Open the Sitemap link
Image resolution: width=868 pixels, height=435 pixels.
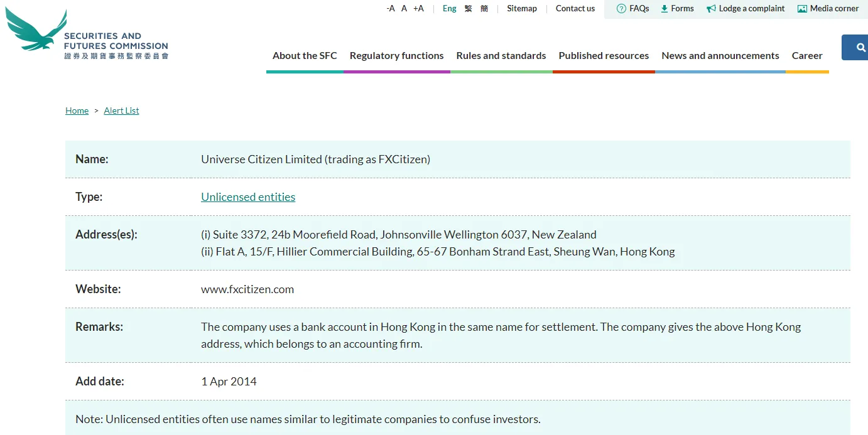[522, 8]
